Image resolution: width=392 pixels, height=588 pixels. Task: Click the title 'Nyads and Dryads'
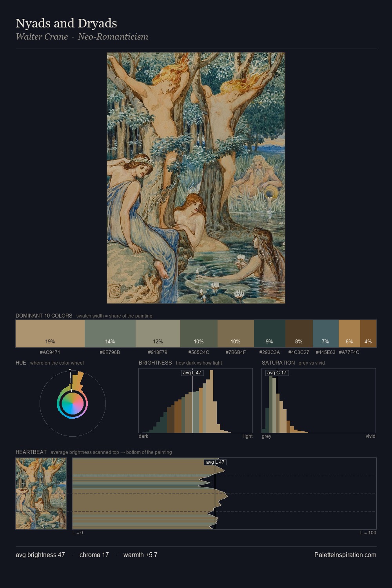(66, 23)
